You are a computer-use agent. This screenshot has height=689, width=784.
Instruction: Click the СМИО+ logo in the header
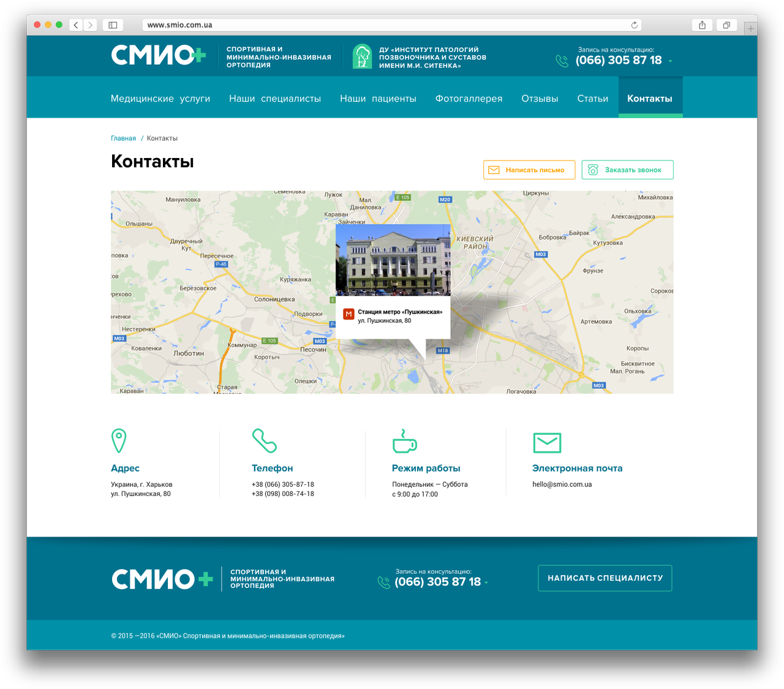click(x=159, y=55)
